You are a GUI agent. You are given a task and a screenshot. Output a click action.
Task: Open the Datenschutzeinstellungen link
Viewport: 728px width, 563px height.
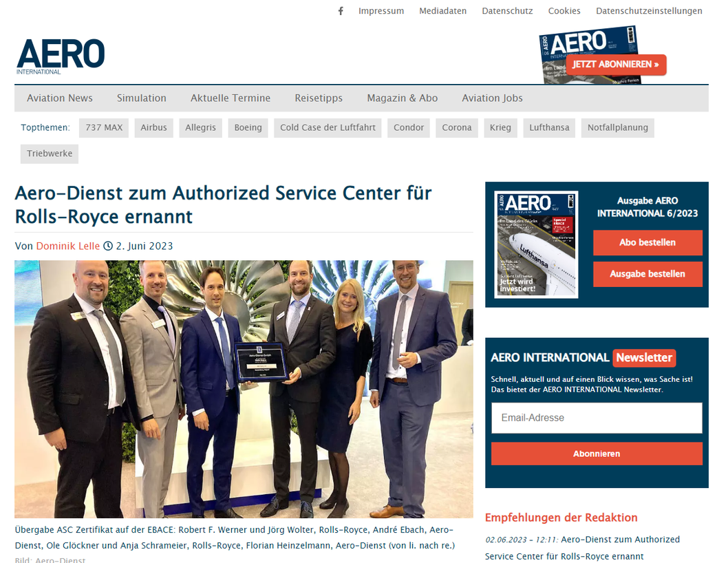[649, 11]
